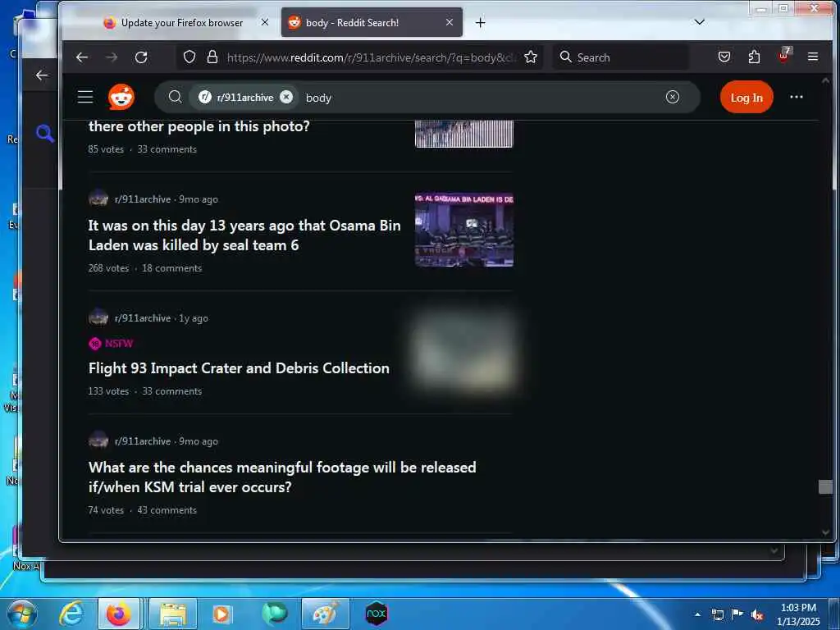Focus the Firefox Search box
Viewport: 840px width, 630px height.
click(x=622, y=57)
